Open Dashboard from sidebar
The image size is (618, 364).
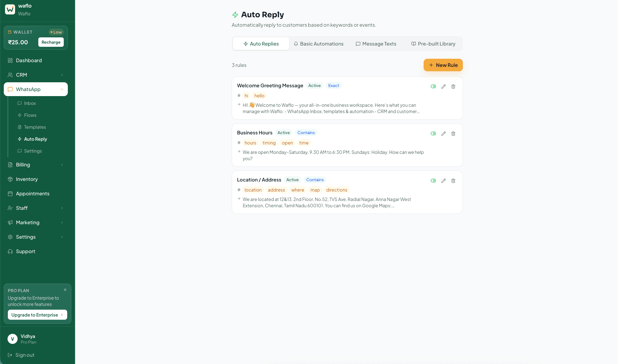[36, 60]
